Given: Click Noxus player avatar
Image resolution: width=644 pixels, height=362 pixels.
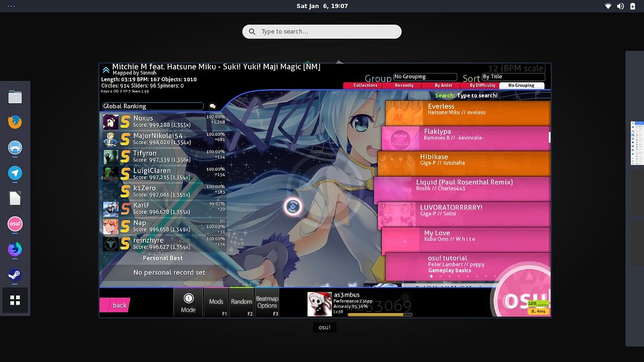Looking at the screenshot, I should pos(111,122).
